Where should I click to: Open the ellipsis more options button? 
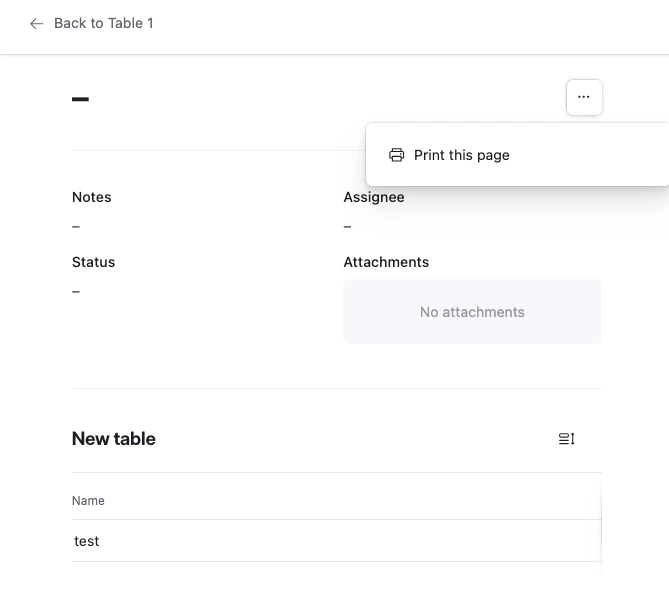[584, 97]
